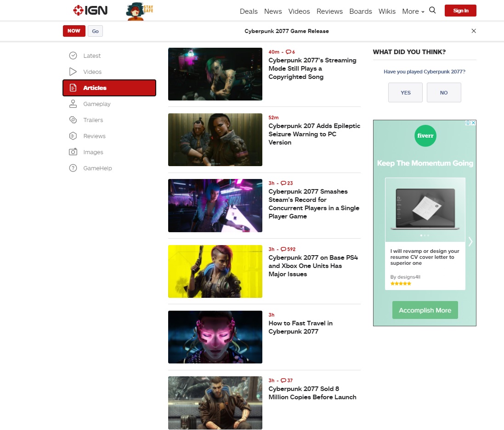Open the ad info icon
This screenshot has width=504, height=430.
(468, 123)
